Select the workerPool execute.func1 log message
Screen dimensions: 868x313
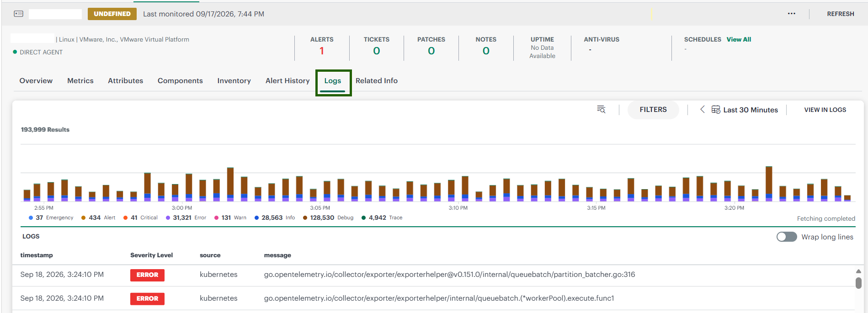(439, 298)
